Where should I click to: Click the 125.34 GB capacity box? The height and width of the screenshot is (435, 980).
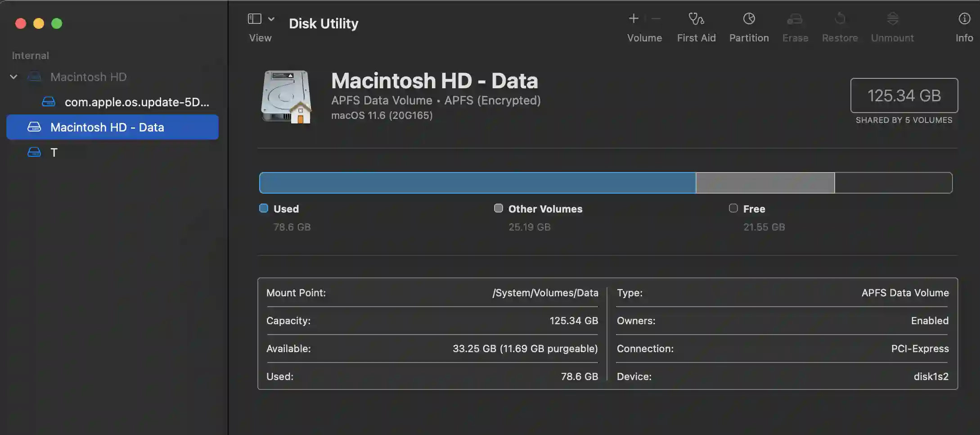coord(904,95)
